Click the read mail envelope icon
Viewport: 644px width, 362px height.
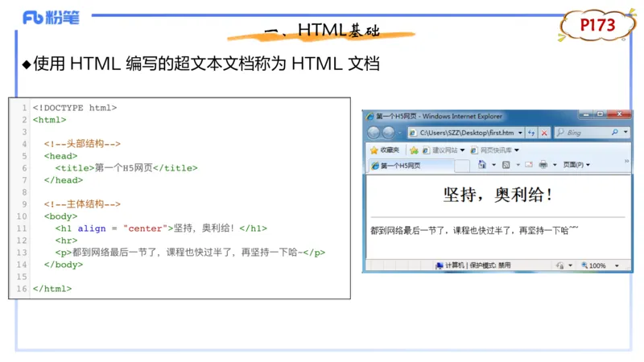528,165
